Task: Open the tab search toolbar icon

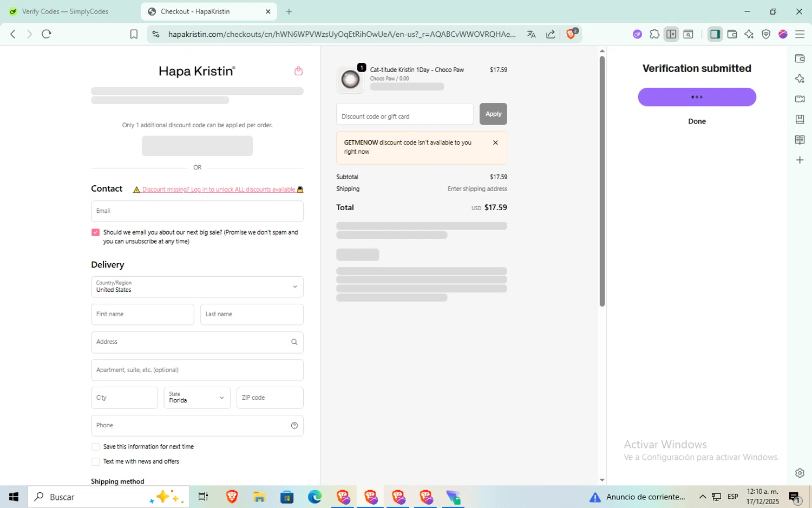Action: tap(688, 34)
